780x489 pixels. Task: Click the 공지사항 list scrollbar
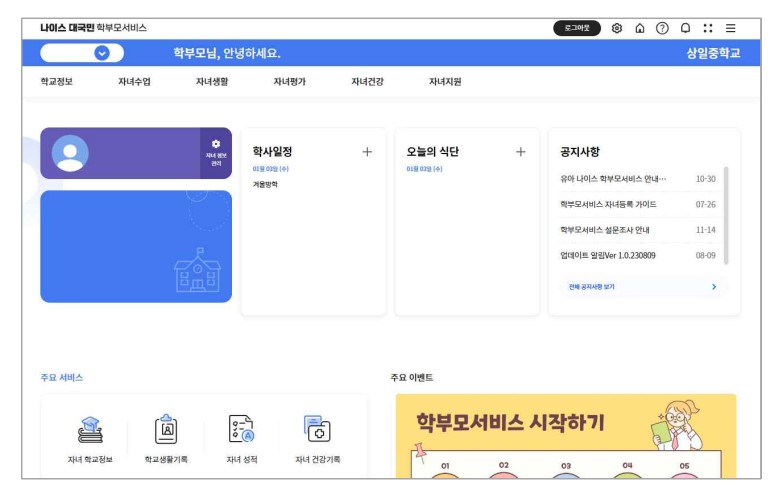coord(726,215)
